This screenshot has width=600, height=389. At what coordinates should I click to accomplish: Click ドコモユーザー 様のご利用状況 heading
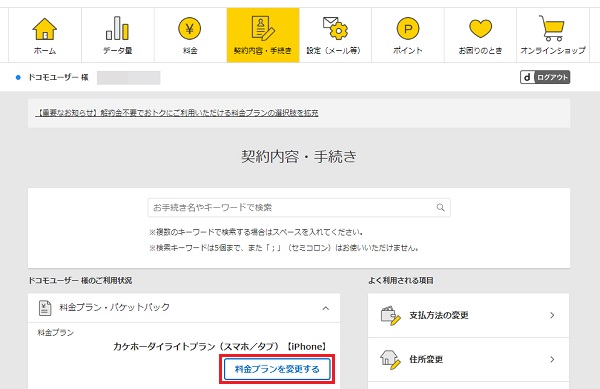coord(80,280)
